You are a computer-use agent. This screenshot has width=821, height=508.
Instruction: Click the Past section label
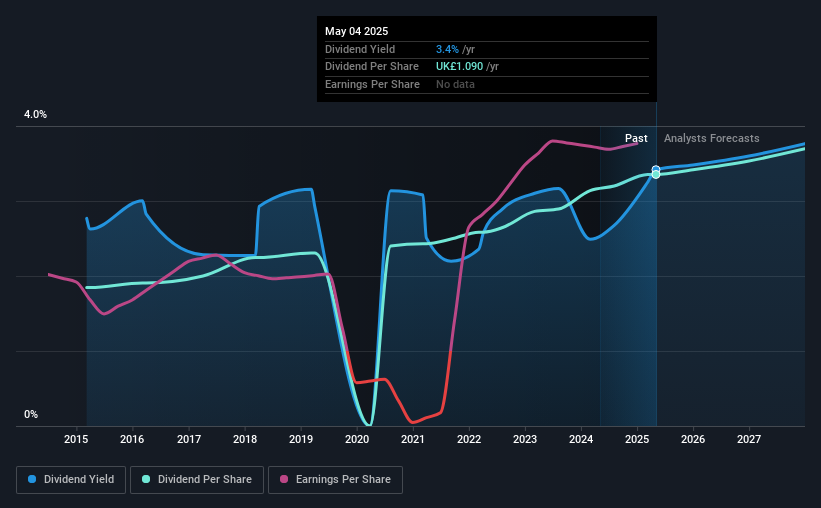pos(636,138)
